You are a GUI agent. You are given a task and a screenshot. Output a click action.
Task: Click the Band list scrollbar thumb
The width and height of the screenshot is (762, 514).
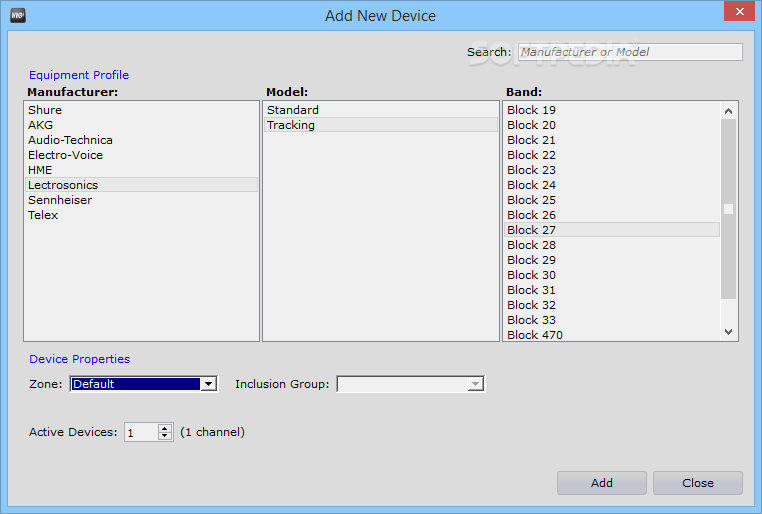point(728,209)
